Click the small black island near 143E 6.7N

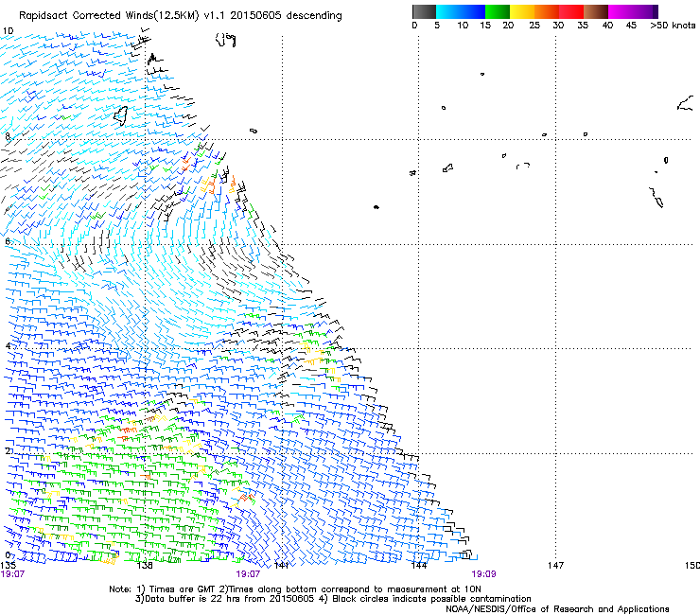[x=376, y=207]
